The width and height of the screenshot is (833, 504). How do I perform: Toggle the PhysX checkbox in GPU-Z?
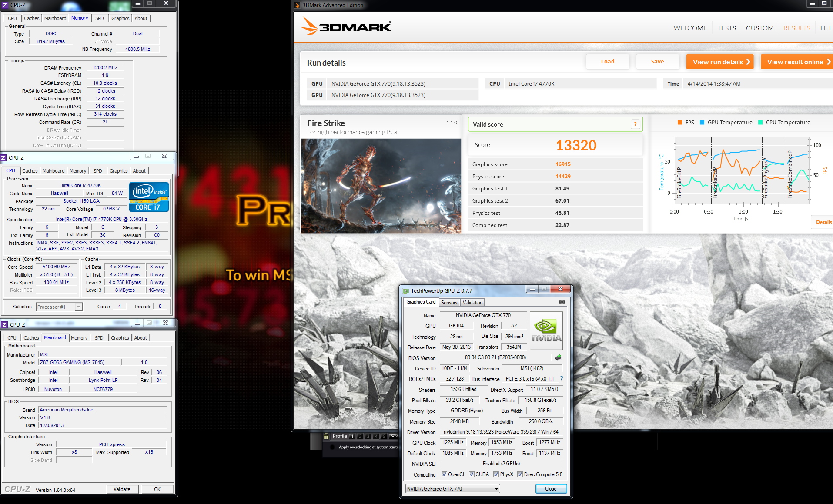[496, 474]
